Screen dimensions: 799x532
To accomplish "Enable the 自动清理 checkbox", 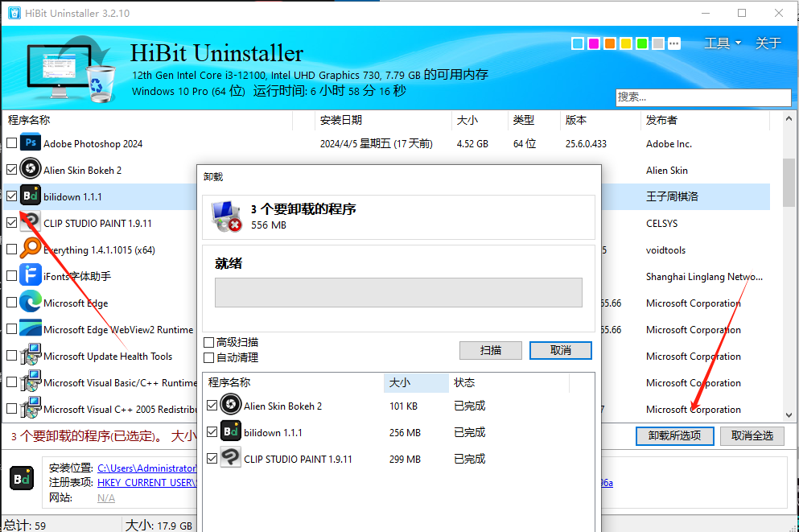I will [209, 357].
